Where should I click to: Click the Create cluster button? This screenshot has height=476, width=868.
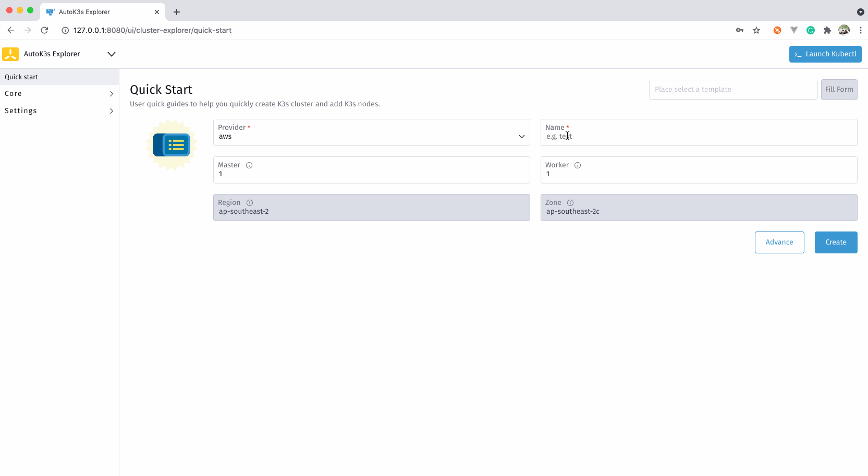[836, 242]
